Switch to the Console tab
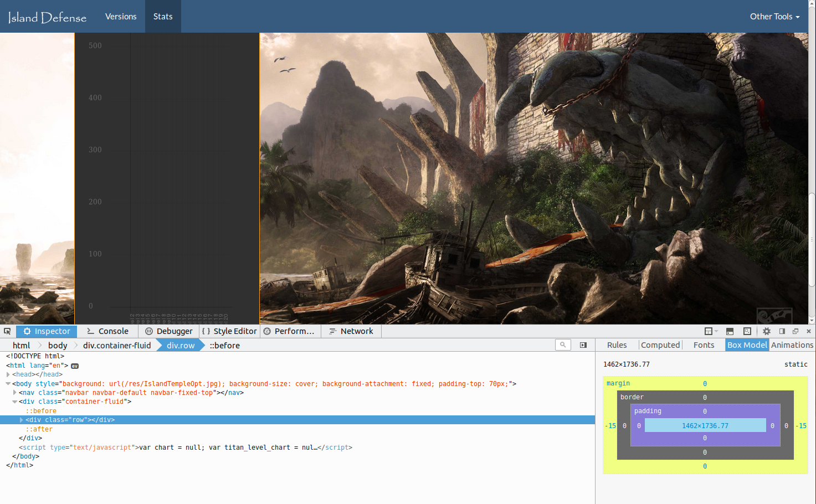The width and height of the screenshot is (816, 504). [x=107, y=331]
